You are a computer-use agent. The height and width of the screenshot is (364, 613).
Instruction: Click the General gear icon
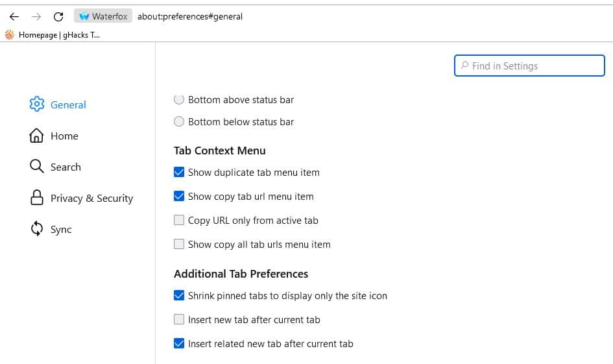tap(37, 104)
